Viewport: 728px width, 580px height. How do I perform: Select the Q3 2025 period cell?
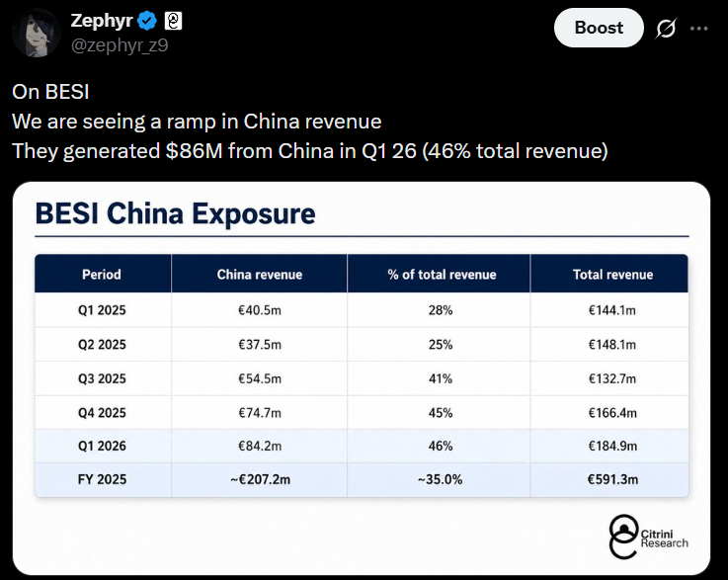point(102,379)
